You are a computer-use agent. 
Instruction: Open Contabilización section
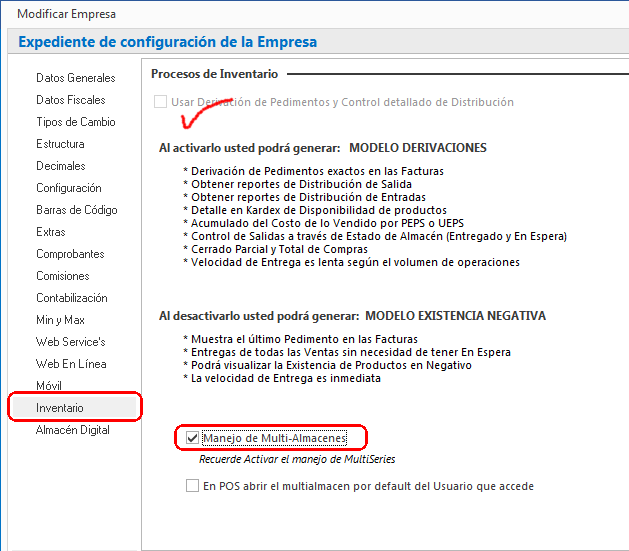(71, 298)
